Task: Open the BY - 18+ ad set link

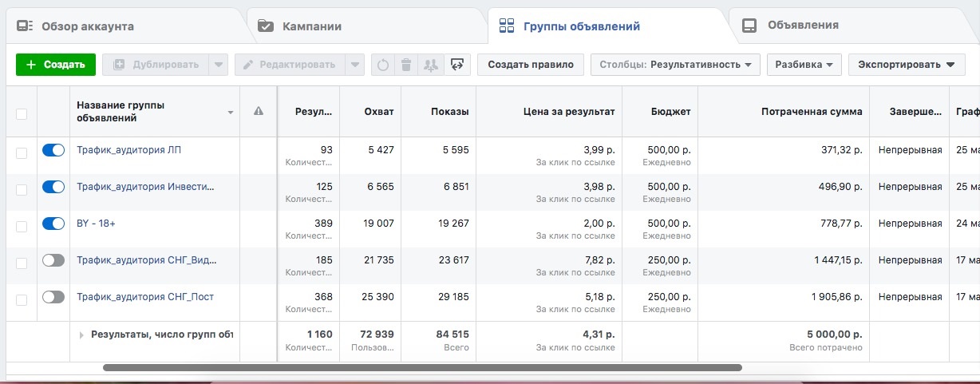Action: (96, 223)
